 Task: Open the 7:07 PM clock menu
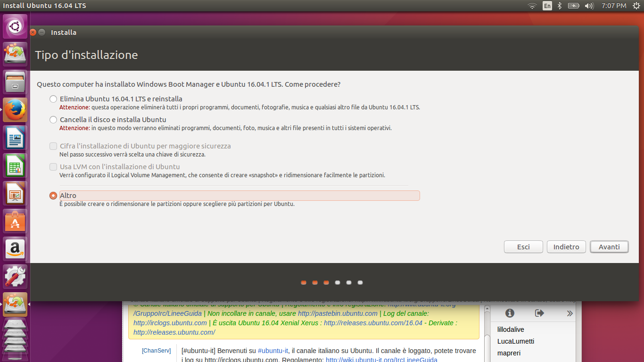coord(614,6)
